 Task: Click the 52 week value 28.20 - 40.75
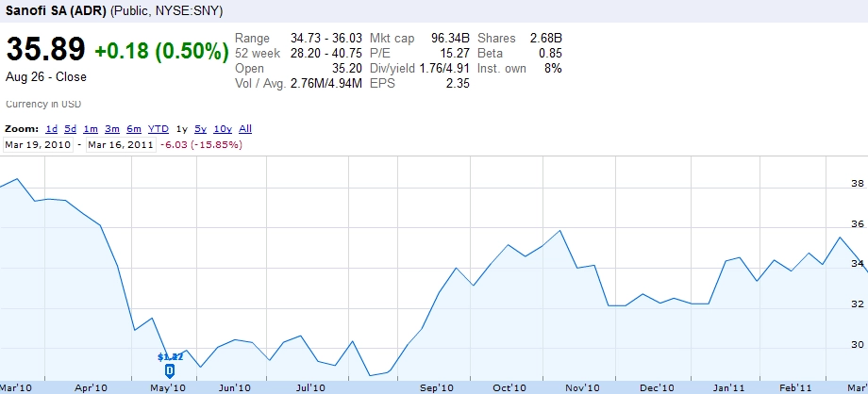326,53
